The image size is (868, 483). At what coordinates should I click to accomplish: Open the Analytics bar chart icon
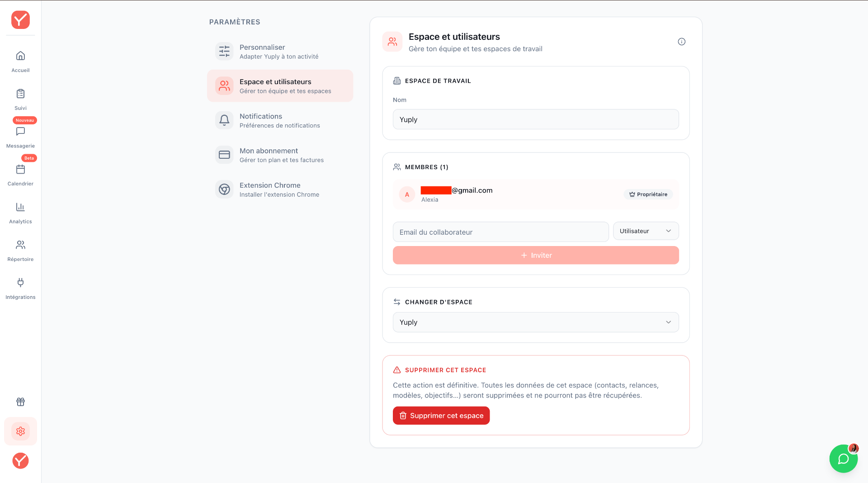click(x=20, y=207)
